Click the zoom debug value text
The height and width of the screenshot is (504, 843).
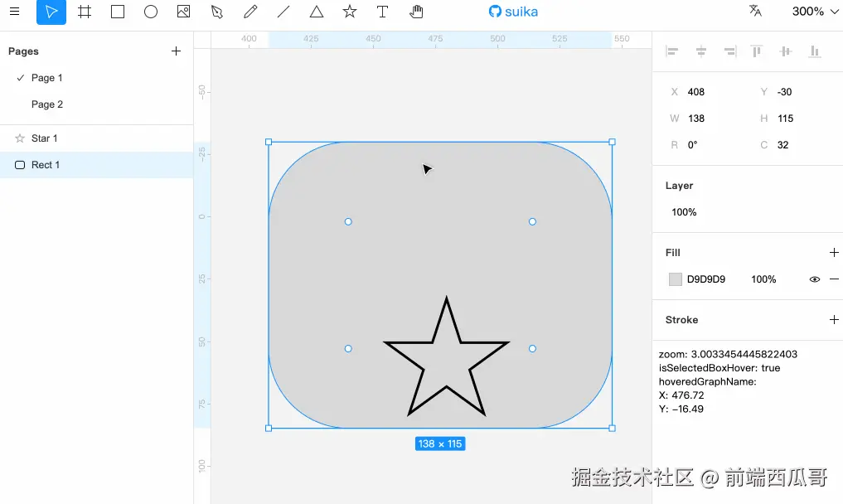(728, 355)
